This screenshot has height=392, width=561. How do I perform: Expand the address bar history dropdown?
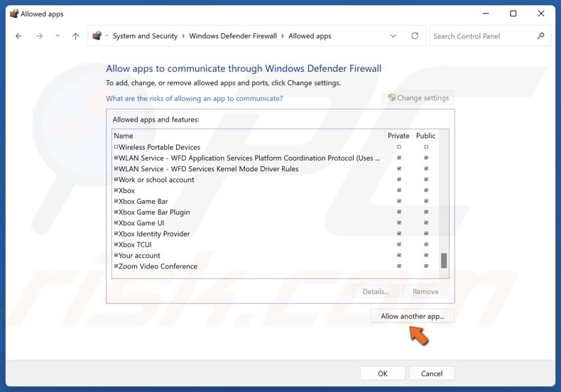coord(393,36)
